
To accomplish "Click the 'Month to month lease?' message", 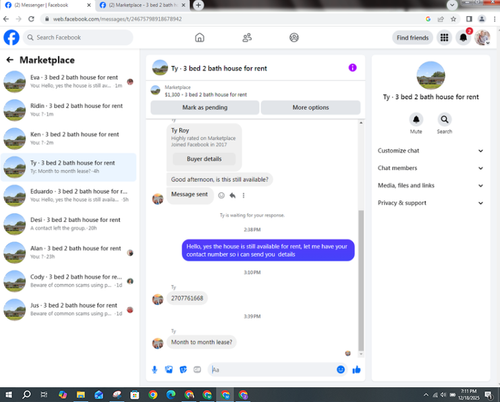I will pos(202,342).
